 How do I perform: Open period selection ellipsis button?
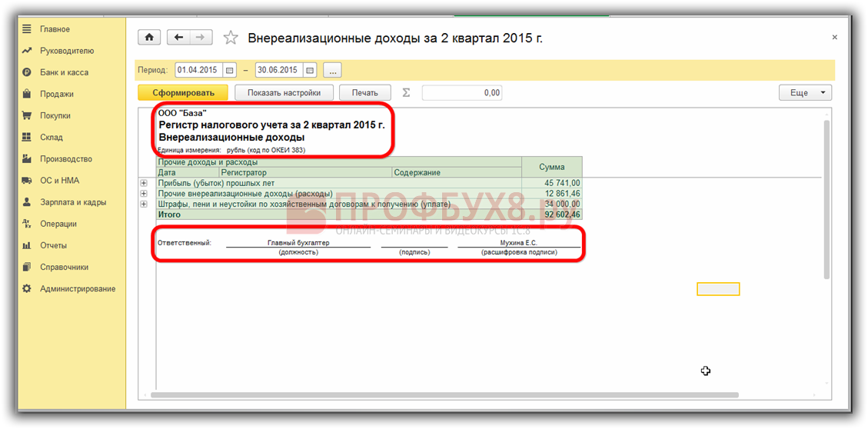tap(332, 70)
